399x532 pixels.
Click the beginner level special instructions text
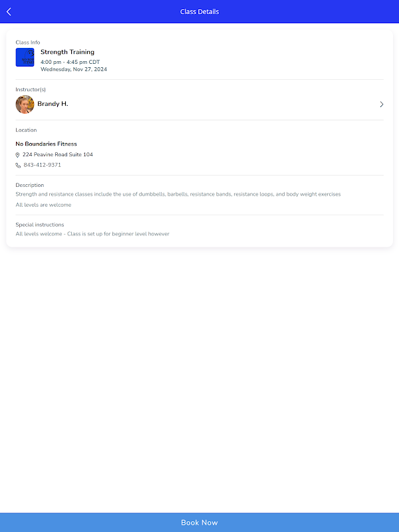click(x=92, y=234)
